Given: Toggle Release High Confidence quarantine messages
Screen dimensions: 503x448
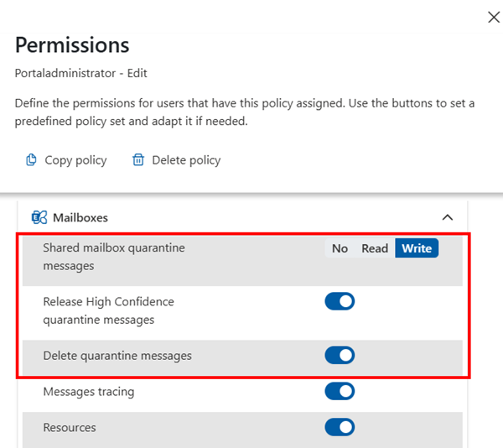Looking at the screenshot, I should [x=340, y=301].
